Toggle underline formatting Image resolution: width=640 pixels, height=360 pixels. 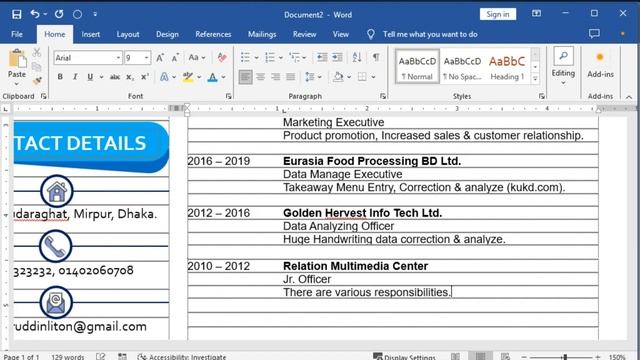point(90,77)
